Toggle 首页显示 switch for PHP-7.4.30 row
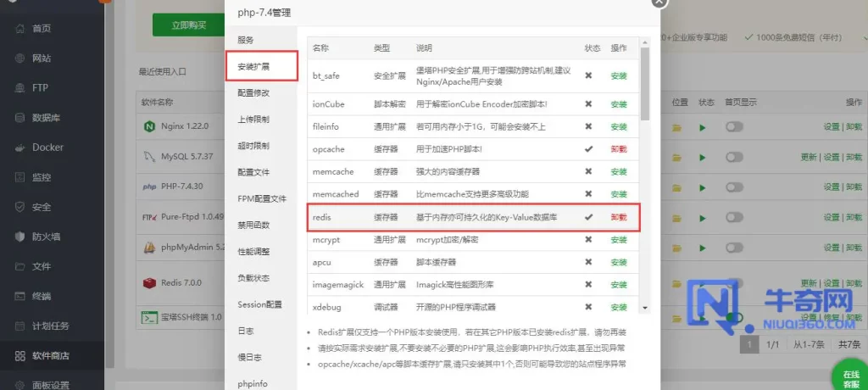868x390 pixels. click(x=735, y=187)
